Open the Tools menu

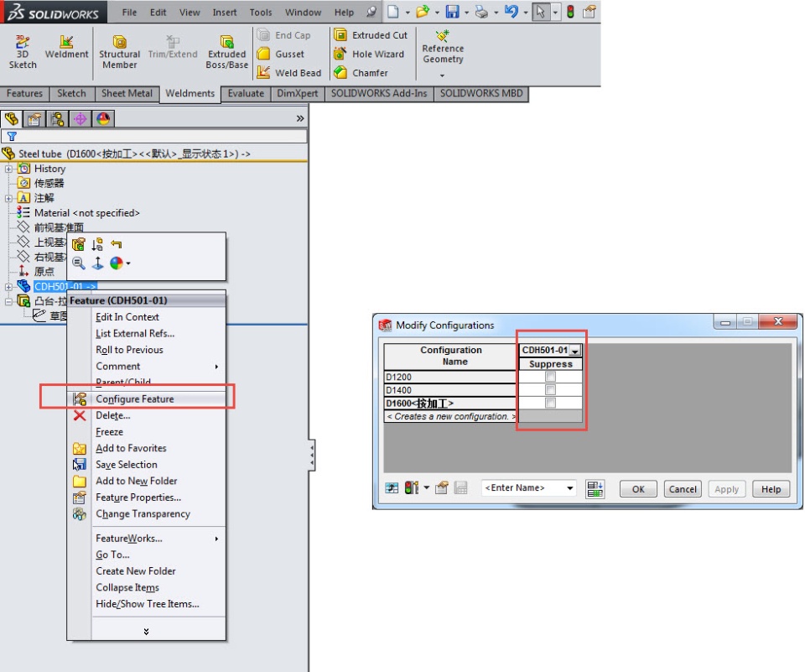[261, 13]
